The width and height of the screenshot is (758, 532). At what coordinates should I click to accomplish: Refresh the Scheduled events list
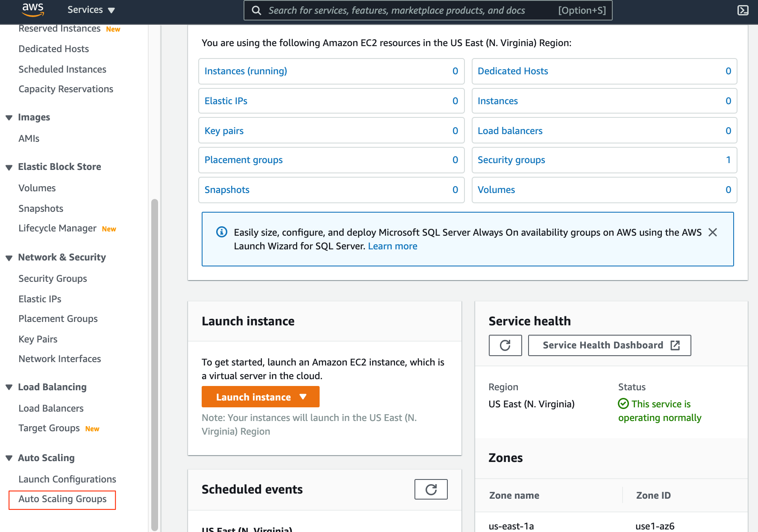(430, 489)
